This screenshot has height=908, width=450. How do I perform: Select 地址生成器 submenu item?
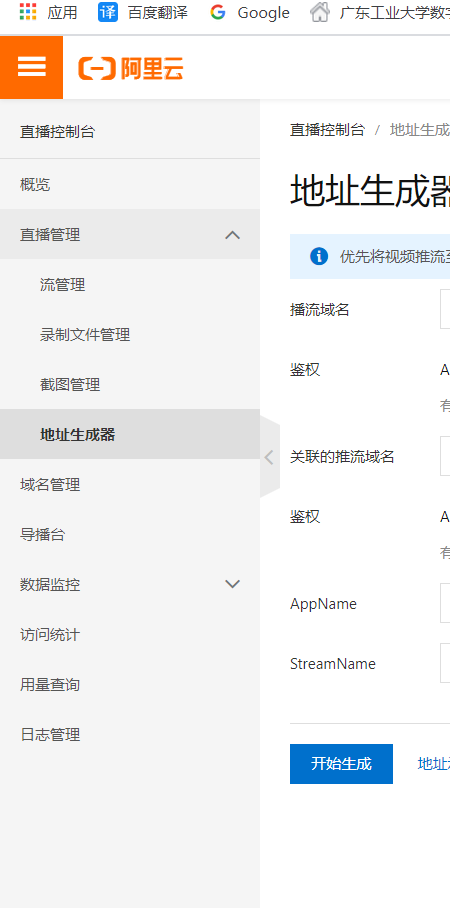point(130,434)
